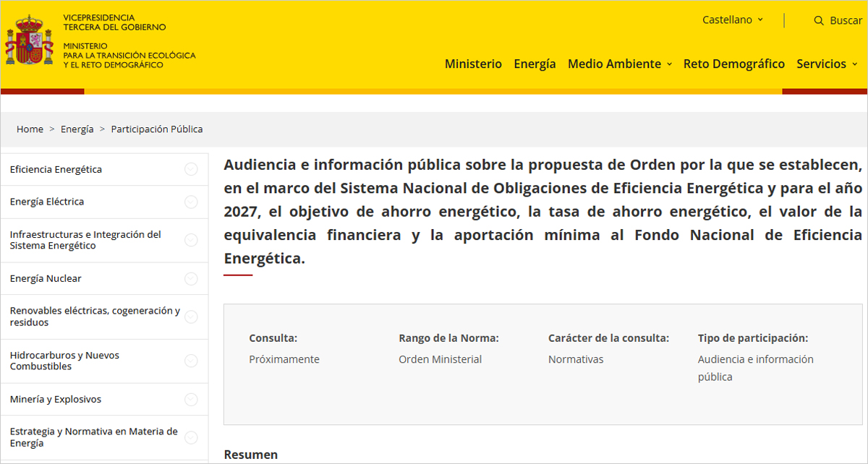Click the Consulta: label
This screenshot has height=464, width=868.
(273, 338)
